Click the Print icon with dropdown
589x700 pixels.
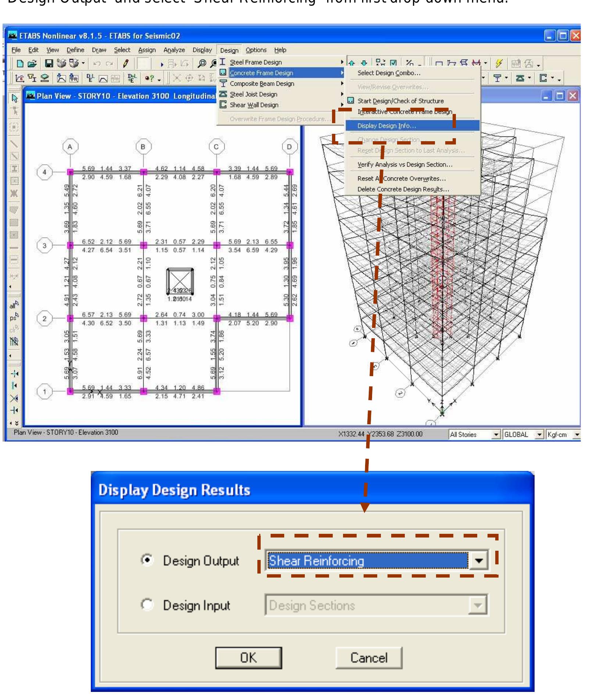pos(76,64)
